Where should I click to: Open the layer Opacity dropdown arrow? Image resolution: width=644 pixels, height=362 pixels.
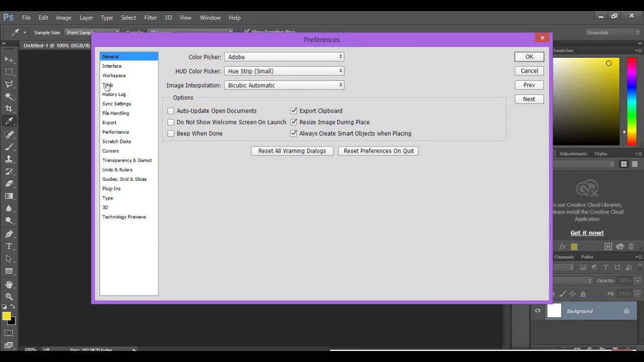tap(638, 281)
